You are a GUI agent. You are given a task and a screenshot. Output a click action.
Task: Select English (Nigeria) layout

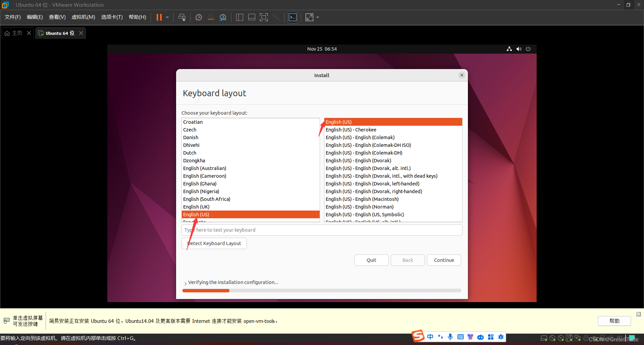(251, 191)
